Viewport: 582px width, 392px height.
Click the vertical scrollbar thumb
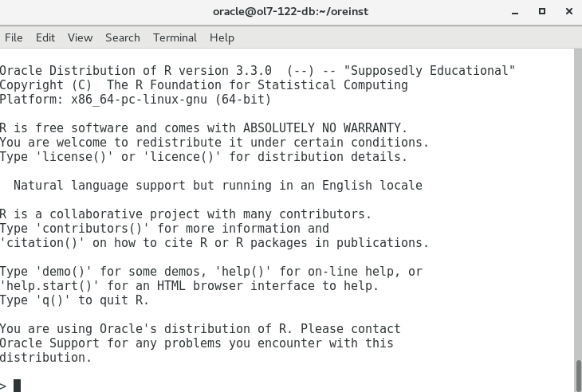(x=578, y=376)
